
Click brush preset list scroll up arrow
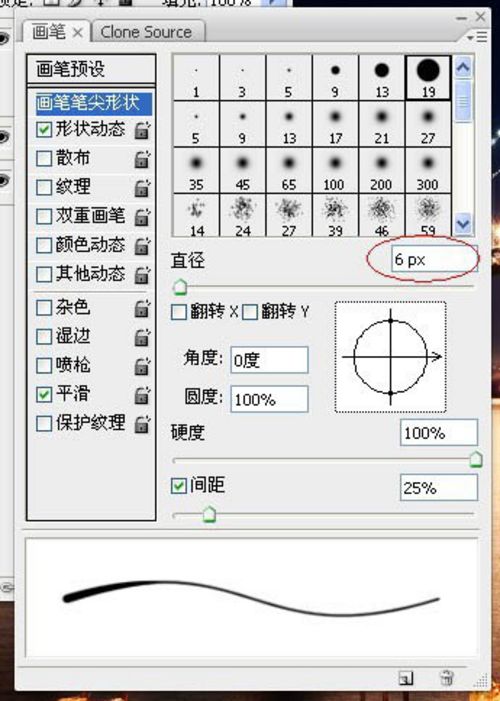[463, 68]
